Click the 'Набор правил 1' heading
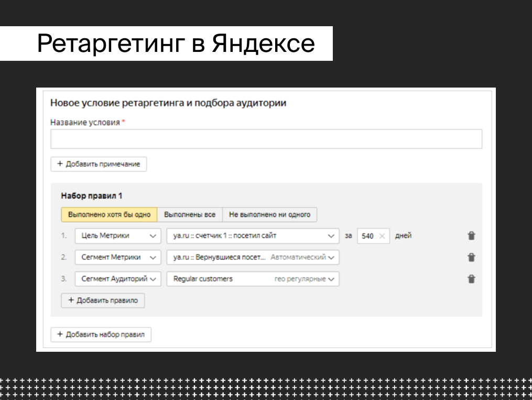Screen dimensions: 532x400 [x=92, y=196]
